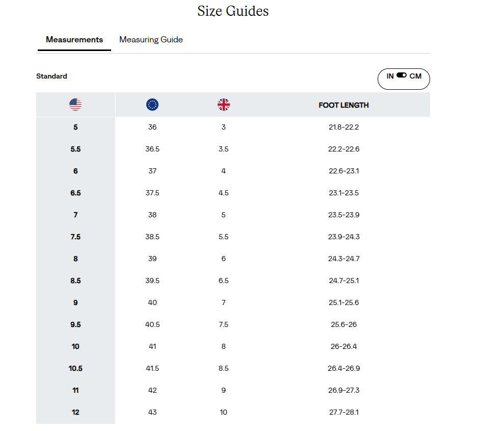Click the FOOT LENGTH column header
This screenshot has width=504, height=431.
point(343,105)
